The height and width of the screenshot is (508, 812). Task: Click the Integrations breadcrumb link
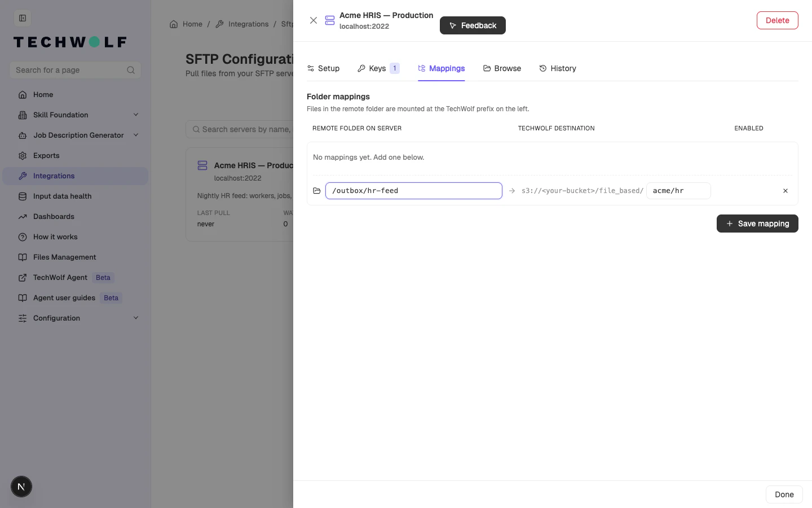pos(242,24)
